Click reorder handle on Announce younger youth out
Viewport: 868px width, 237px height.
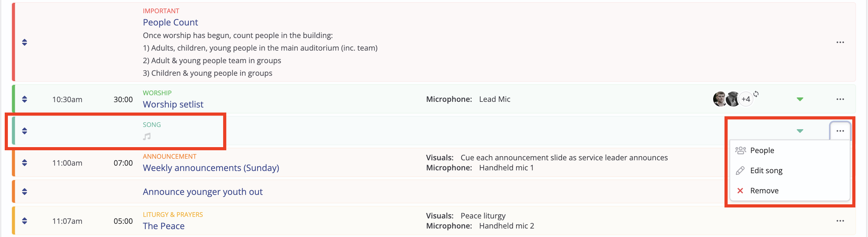25,192
